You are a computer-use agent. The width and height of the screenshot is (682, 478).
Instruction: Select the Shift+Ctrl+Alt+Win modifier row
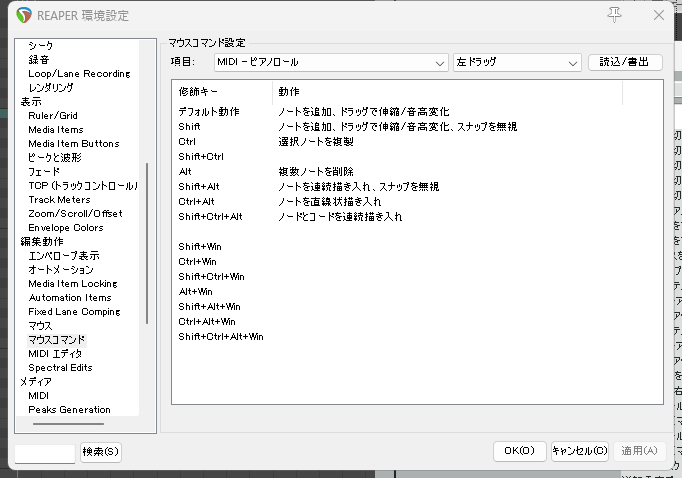pos(418,337)
